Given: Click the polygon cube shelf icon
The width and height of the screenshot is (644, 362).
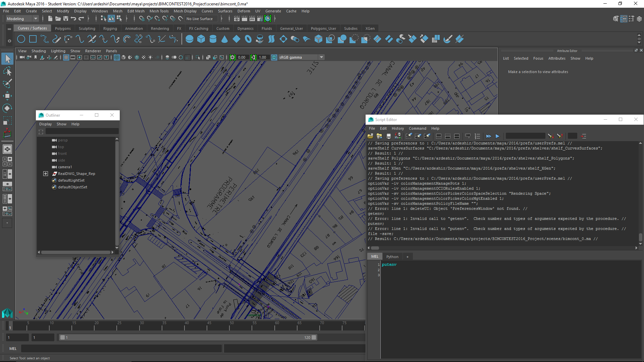Looking at the screenshot, I should coord(201,39).
